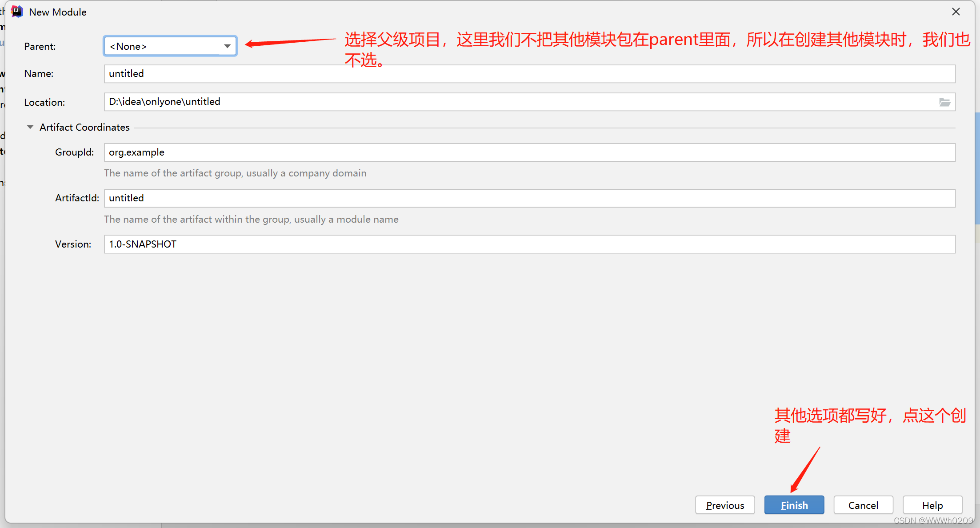This screenshot has height=528, width=980.
Task: Open the Parent dropdown arrow
Action: 227,46
